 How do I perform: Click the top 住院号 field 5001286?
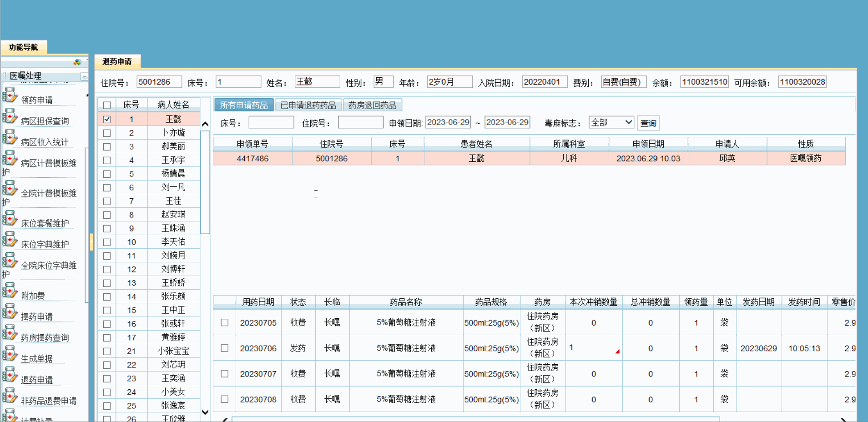tap(159, 82)
